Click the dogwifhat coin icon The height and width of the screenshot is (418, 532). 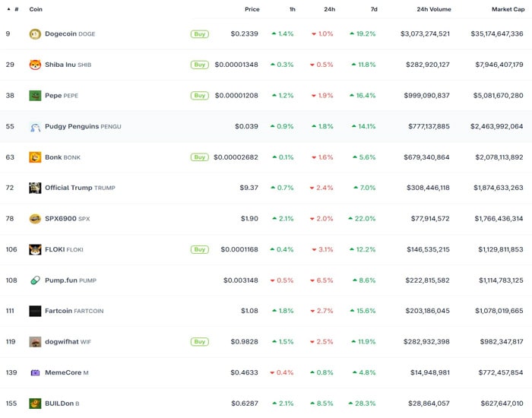(x=35, y=342)
